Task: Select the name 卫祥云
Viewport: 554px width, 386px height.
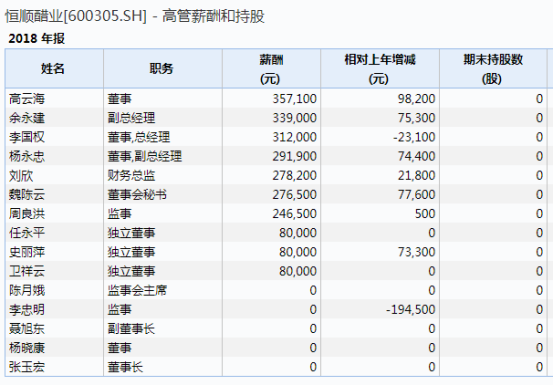Action: (27, 271)
